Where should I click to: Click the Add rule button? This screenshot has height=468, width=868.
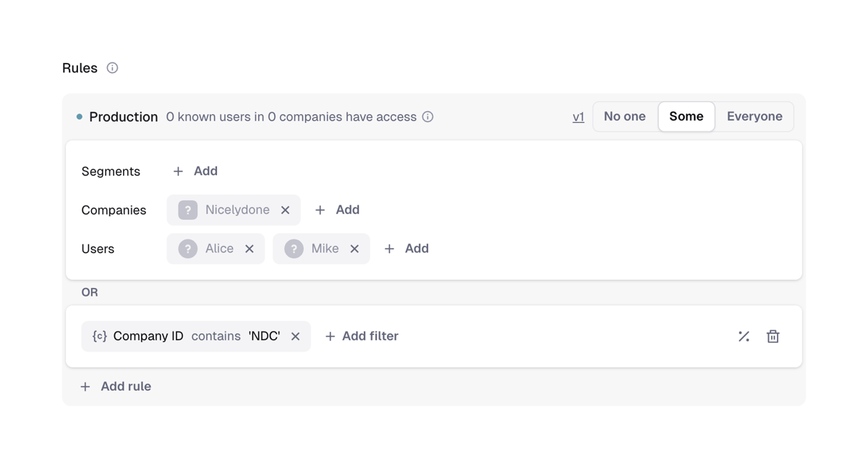point(116,386)
